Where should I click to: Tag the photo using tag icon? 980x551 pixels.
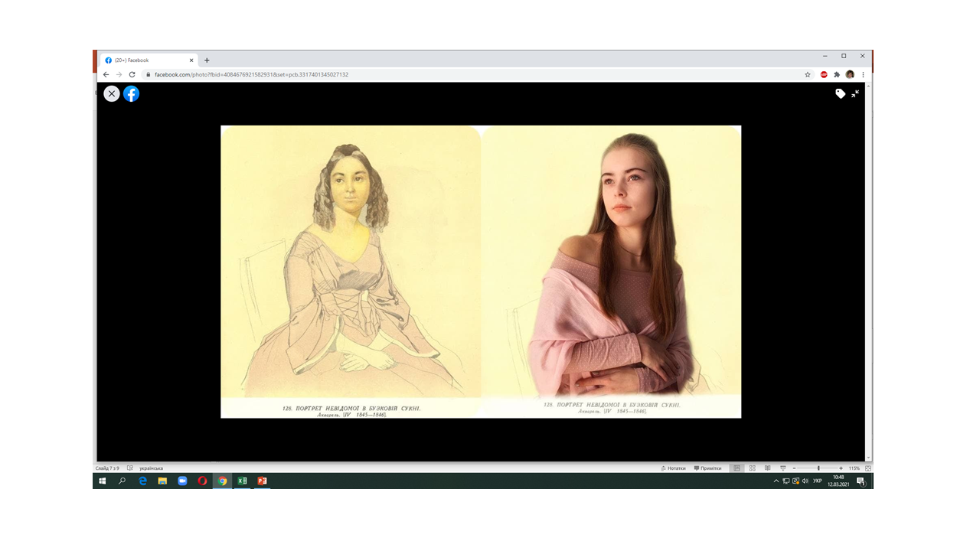pyautogui.click(x=840, y=93)
